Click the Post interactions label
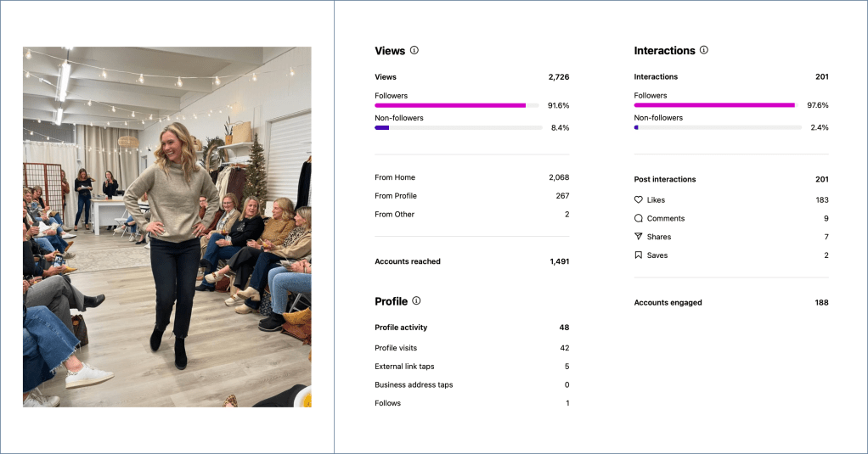The image size is (868, 454). point(665,179)
